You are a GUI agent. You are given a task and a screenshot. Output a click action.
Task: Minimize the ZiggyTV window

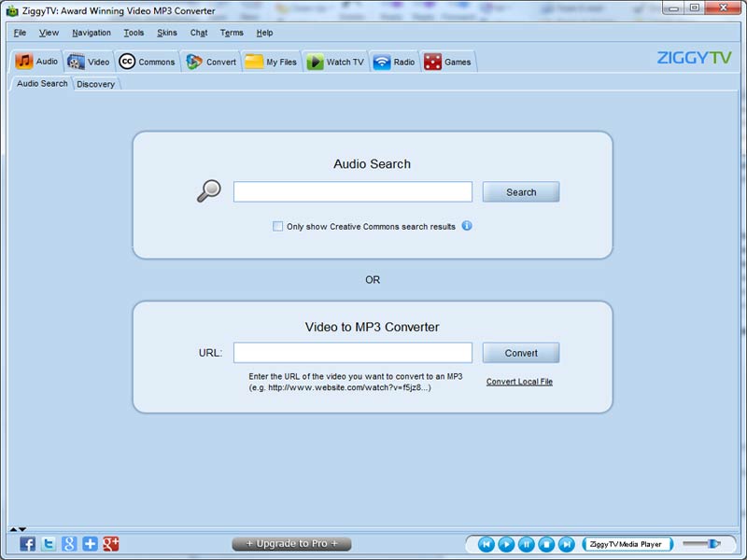pyautogui.click(x=673, y=8)
